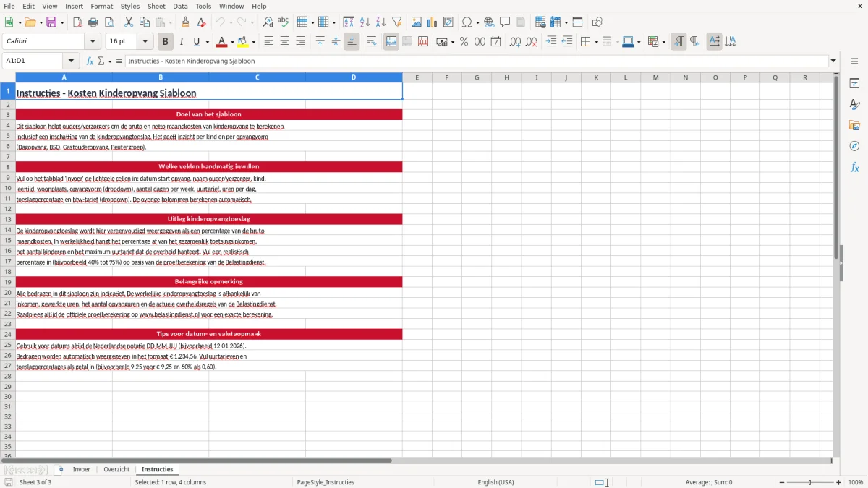Copy the selection

coord(145,22)
